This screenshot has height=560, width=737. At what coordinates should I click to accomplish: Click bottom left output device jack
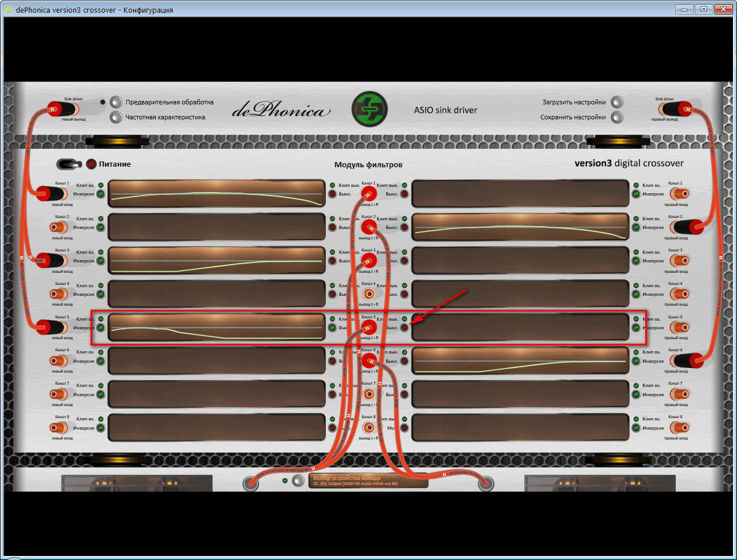[x=251, y=483]
